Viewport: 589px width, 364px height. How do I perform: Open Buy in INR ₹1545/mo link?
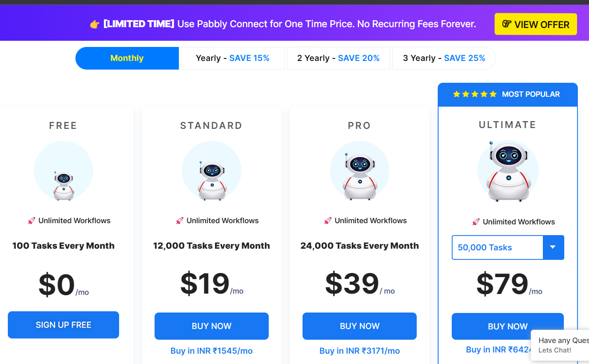pos(211,351)
